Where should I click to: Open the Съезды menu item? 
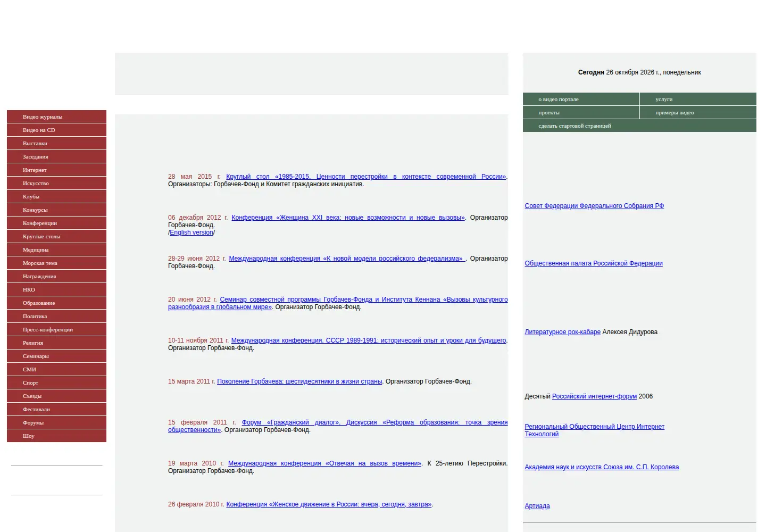pos(56,396)
